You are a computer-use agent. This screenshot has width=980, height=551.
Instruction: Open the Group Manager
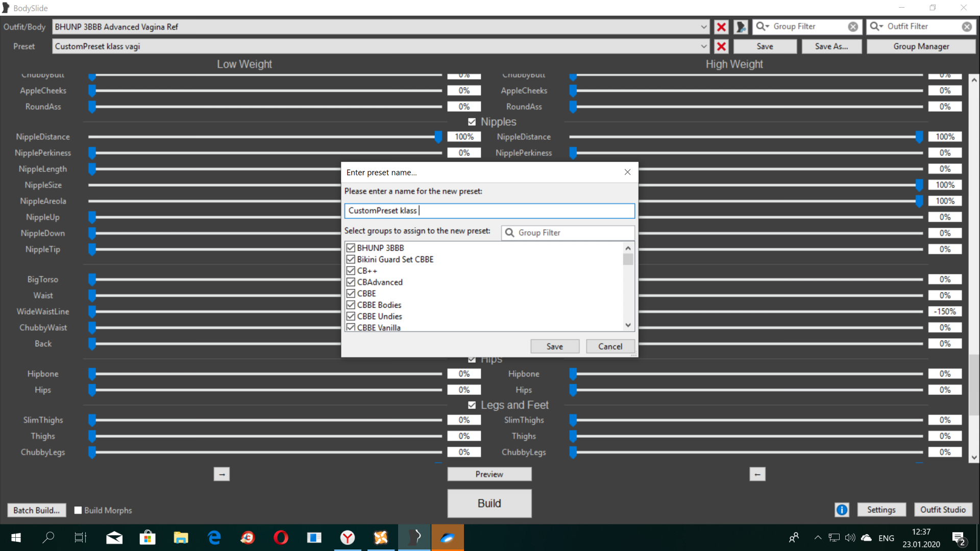coord(921,46)
